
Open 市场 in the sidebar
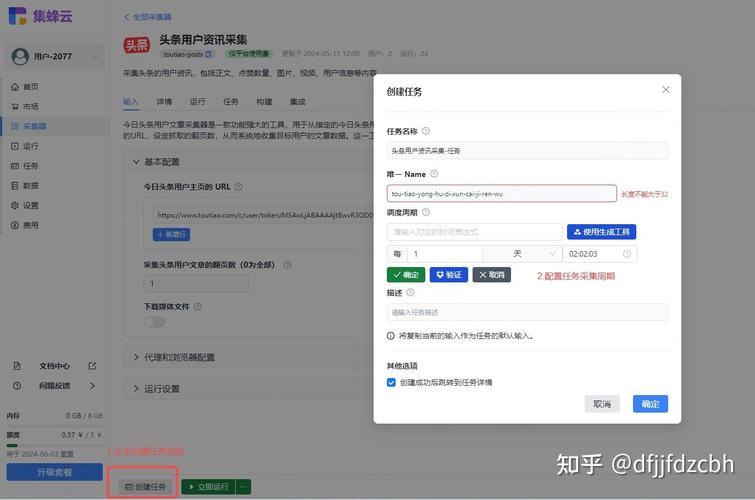click(x=31, y=106)
